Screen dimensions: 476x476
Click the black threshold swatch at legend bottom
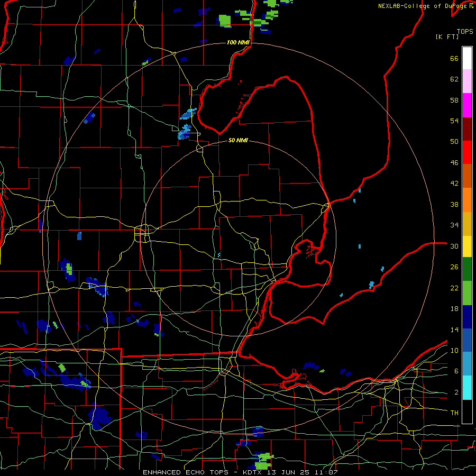click(467, 411)
